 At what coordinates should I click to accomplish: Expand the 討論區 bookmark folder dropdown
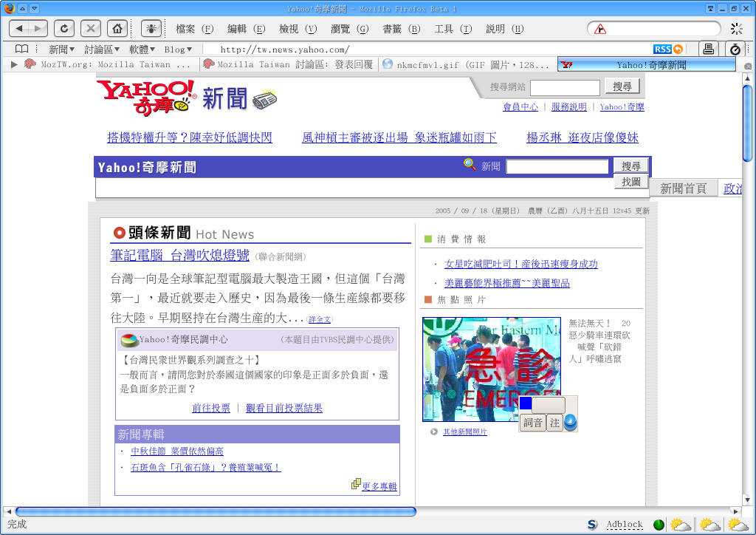click(x=102, y=50)
